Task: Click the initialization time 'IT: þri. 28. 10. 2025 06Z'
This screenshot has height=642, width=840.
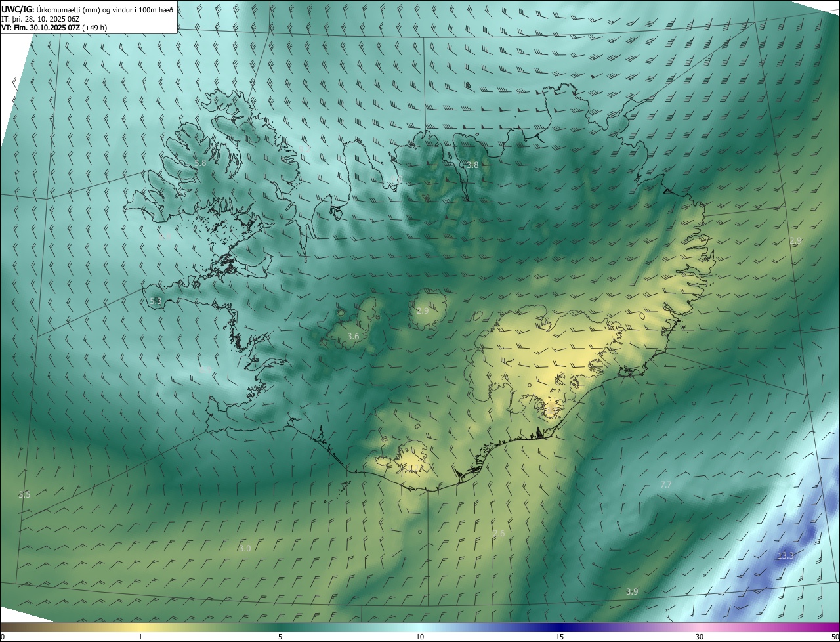Action: (x=41, y=18)
